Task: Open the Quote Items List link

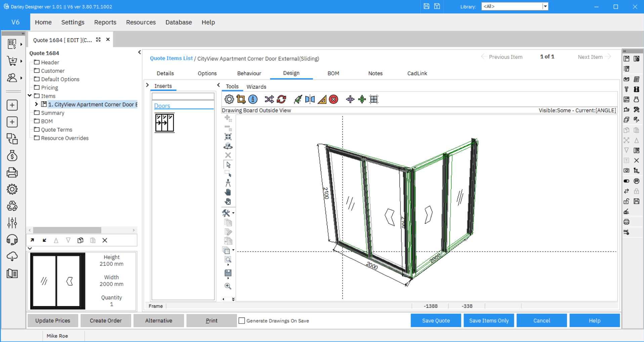Action: (x=171, y=58)
